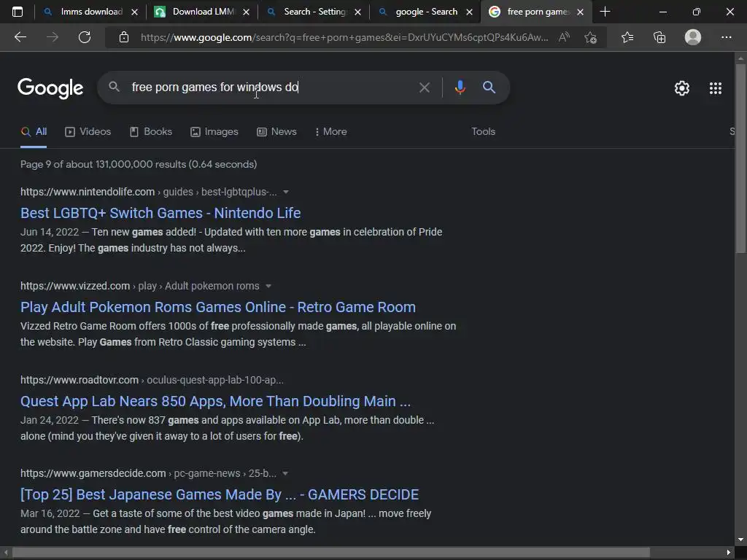Viewport: 747px width, 560px height.
Task: Click the scroll down arrow
Action: tap(740, 540)
